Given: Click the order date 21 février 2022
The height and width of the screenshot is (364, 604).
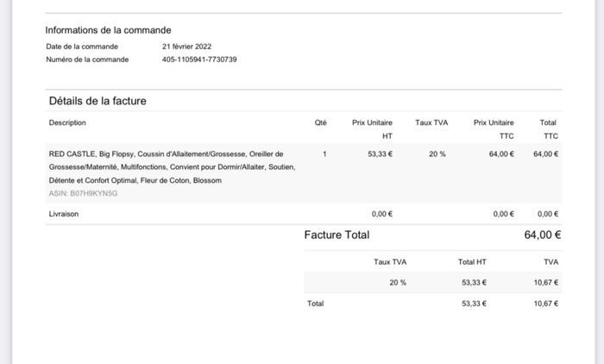Looking at the screenshot, I should (x=186, y=47).
